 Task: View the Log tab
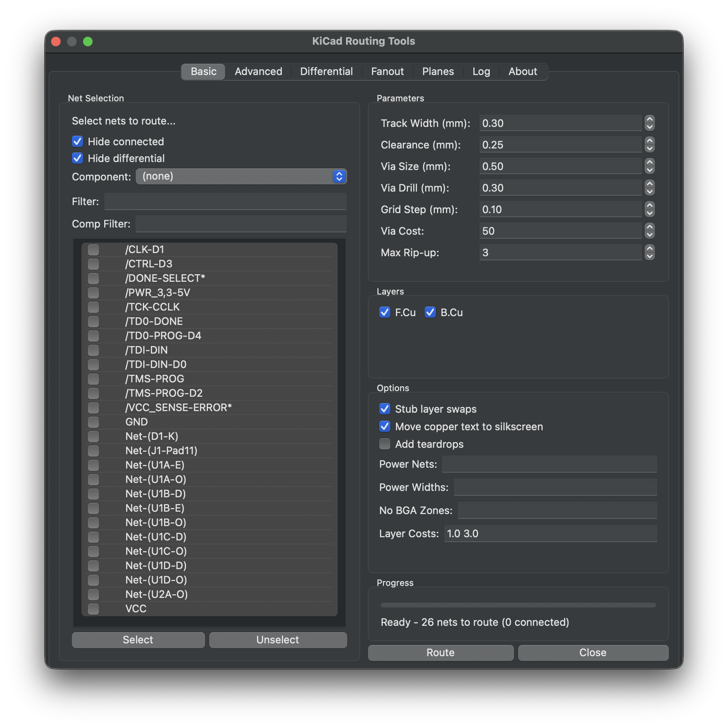(481, 71)
